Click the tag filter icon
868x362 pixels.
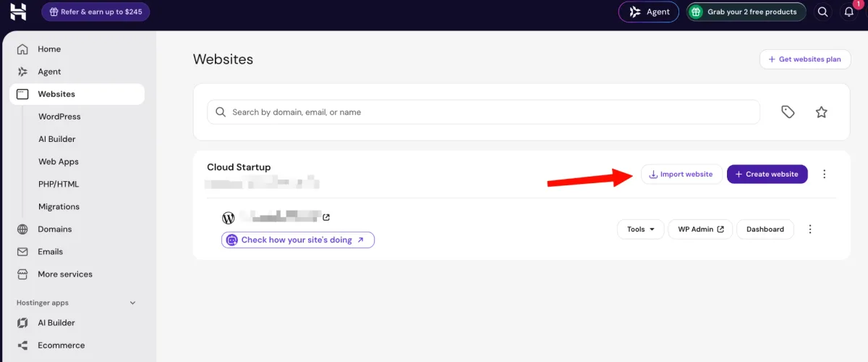(788, 112)
